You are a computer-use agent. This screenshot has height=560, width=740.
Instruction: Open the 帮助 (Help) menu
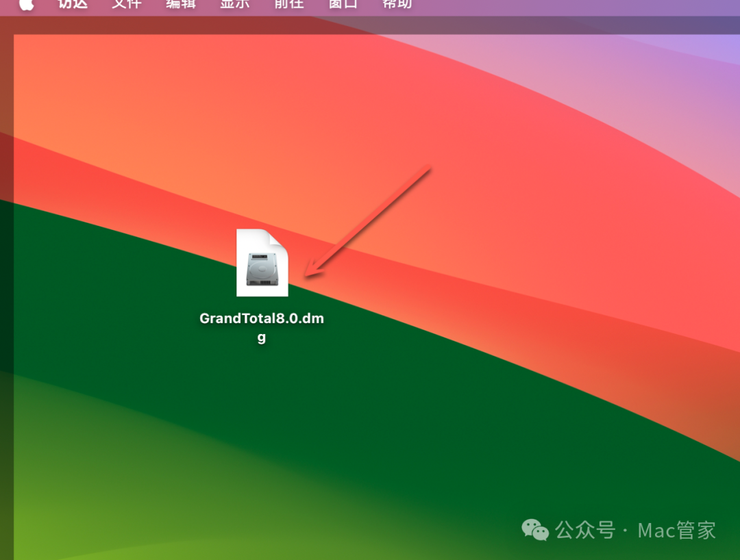point(397,4)
